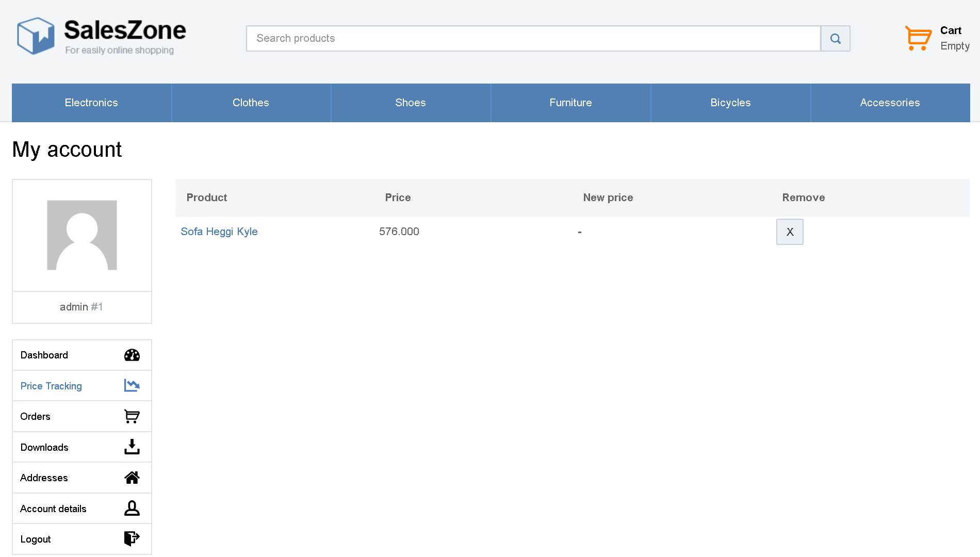Open the orange shopping cart icon

coord(918,38)
